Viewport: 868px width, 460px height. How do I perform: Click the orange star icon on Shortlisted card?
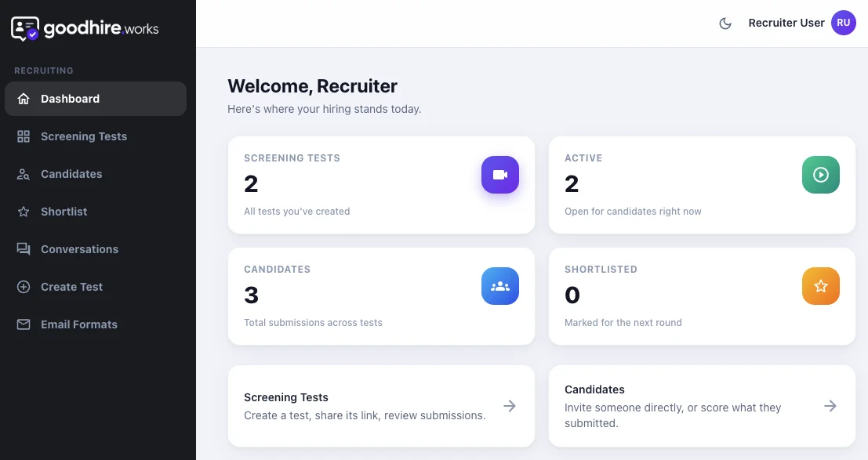pos(820,286)
